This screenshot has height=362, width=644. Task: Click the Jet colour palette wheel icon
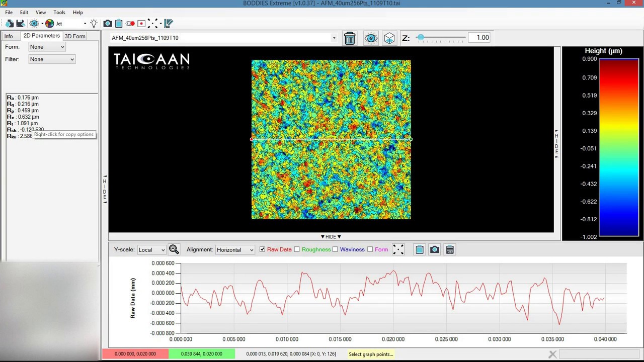tap(49, 24)
